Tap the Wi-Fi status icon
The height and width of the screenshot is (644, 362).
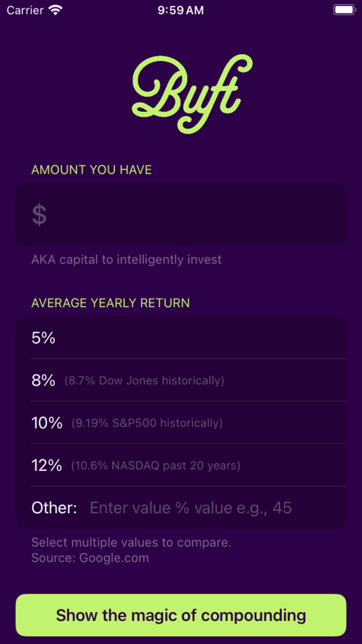pyautogui.click(x=55, y=10)
